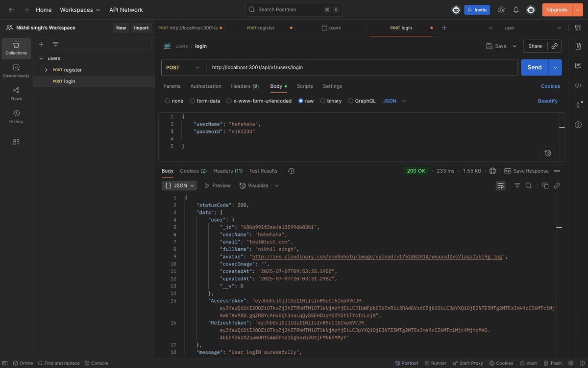Copy the response body icon
This screenshot has height=368, width=588.
[x=545, y=185]
